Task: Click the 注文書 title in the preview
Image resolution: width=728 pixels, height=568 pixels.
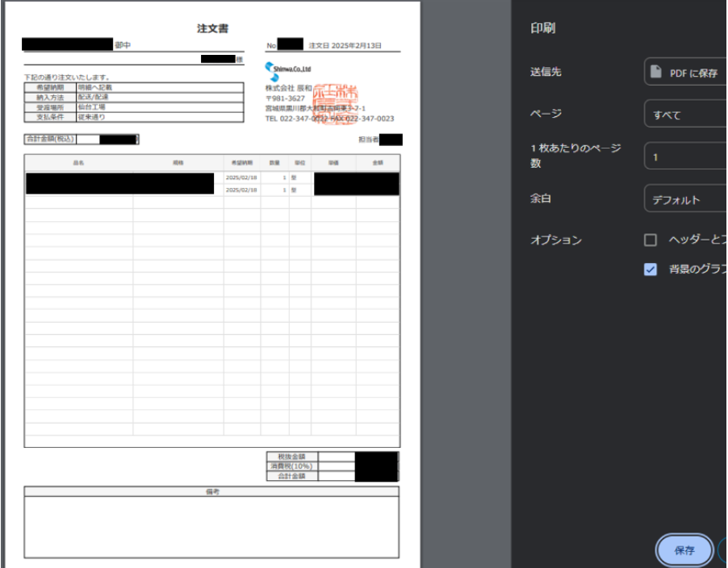Action: pos(212,28)
